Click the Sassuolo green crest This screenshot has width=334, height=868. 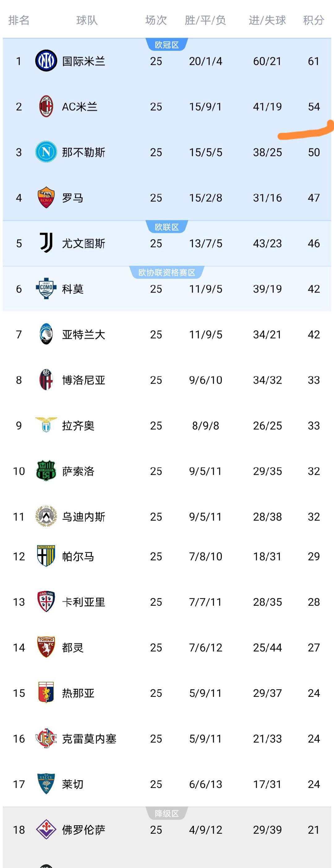(46, 471)
